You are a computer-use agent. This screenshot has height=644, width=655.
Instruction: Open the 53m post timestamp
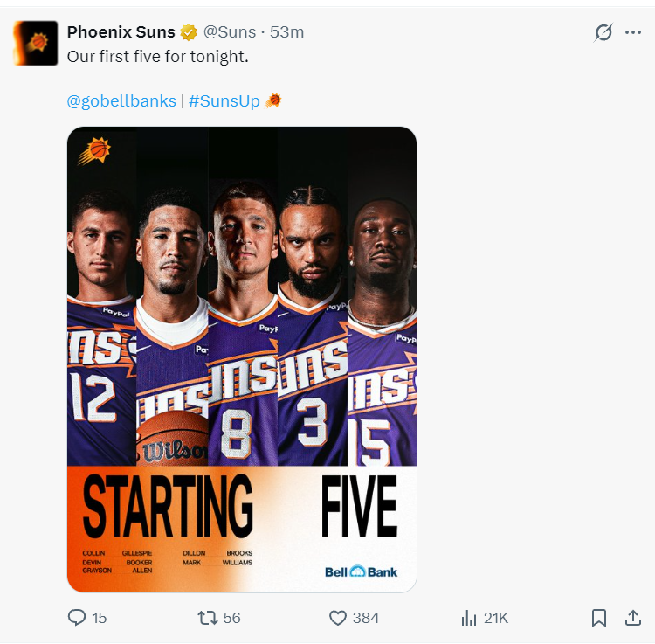pos(287,32)
